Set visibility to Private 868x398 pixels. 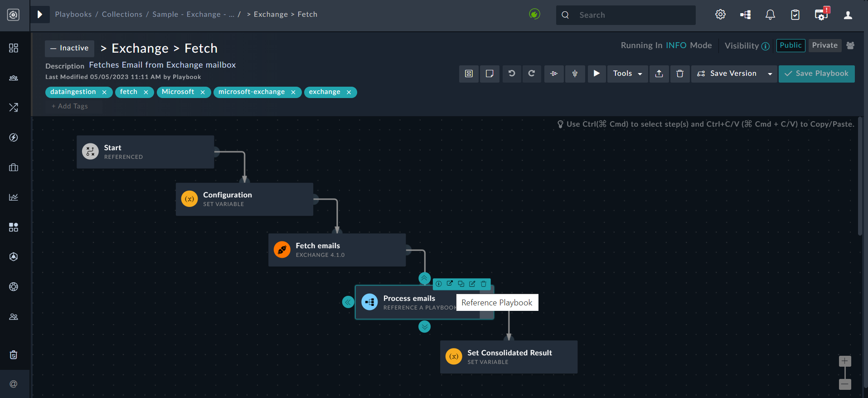pyautogui.click(x=824, y=45)
